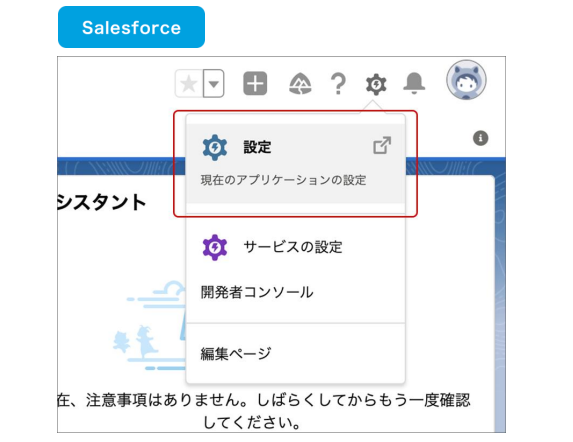This screenshot has width=573, height=442.
Task: Click the open-in-new-tab icon beside 設定
Action: tap(382, 145)
